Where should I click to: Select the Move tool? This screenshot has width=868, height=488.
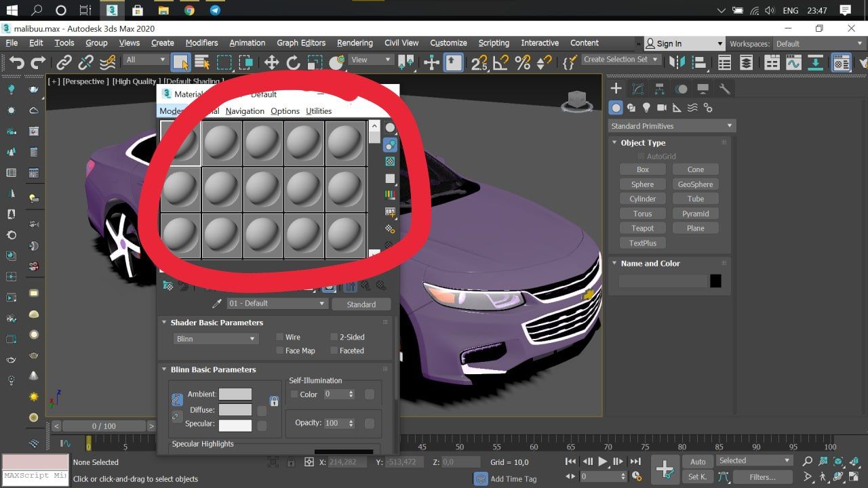pos(271,62)
